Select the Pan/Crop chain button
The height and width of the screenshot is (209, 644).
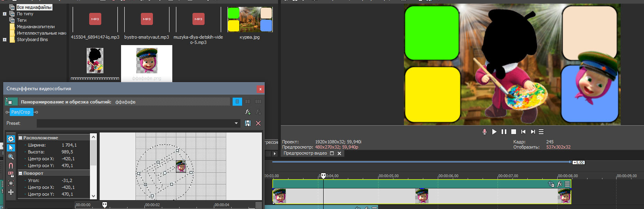21,112
